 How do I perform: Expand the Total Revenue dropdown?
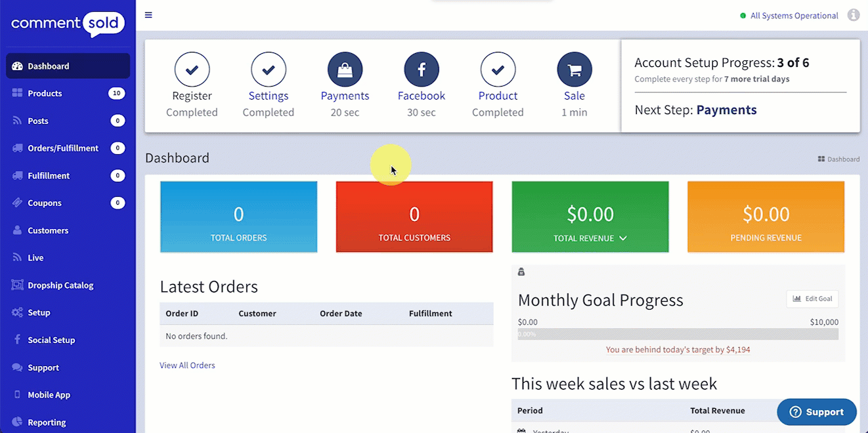(622, 238)
